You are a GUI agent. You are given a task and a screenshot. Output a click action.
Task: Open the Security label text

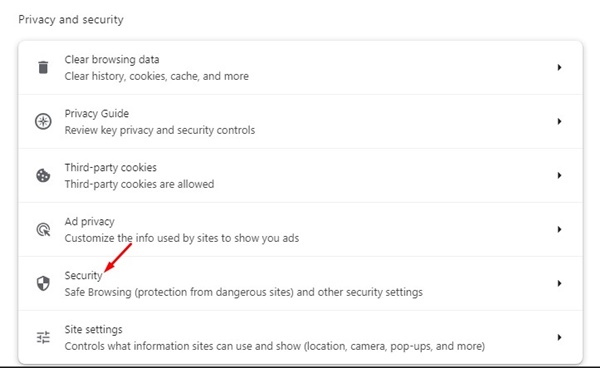coord(83,276)
